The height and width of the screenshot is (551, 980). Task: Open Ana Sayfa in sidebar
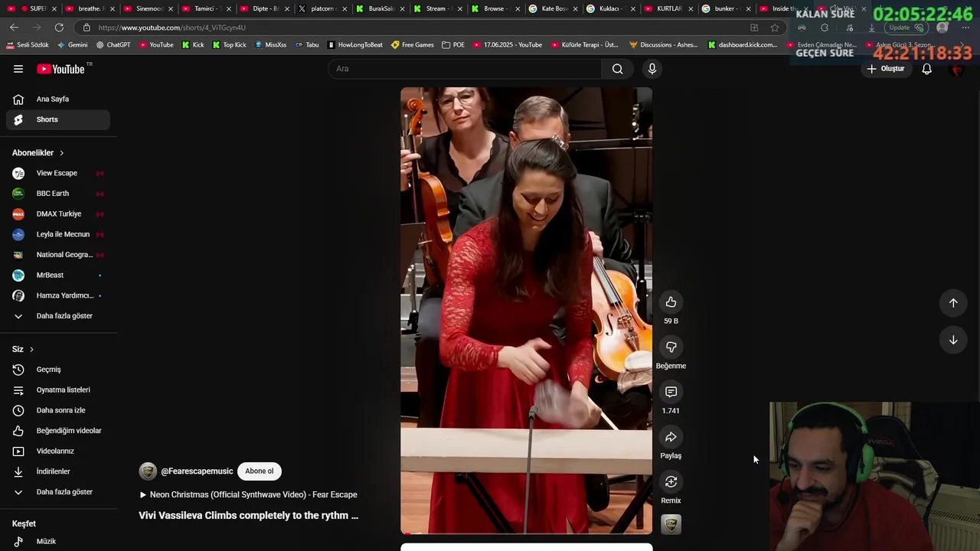coord(58,99)
